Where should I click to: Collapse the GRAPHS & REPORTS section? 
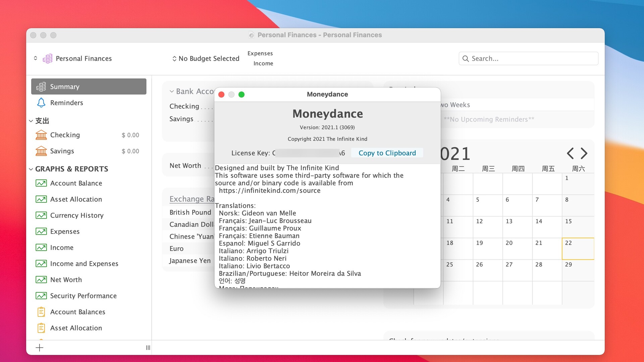click(x=31, y=169)
